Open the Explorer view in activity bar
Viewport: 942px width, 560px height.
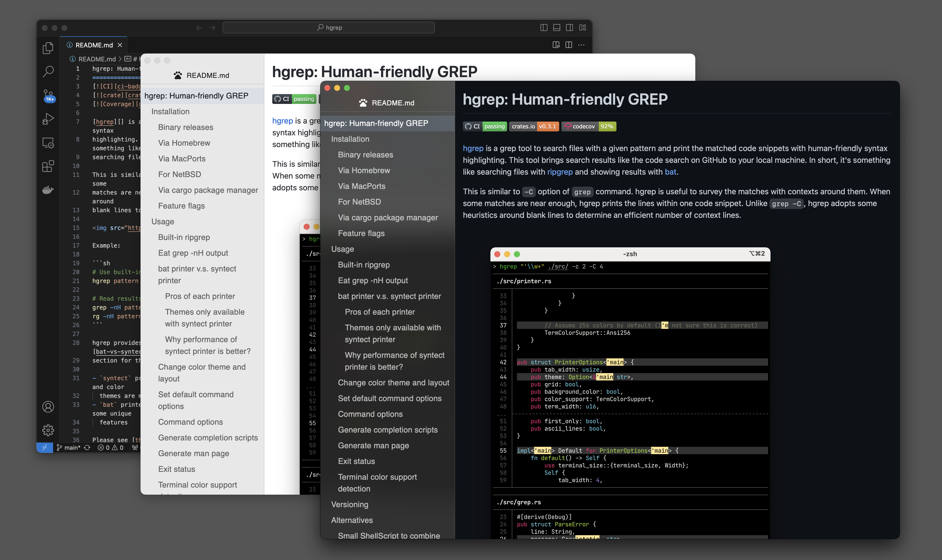(48, 48)
